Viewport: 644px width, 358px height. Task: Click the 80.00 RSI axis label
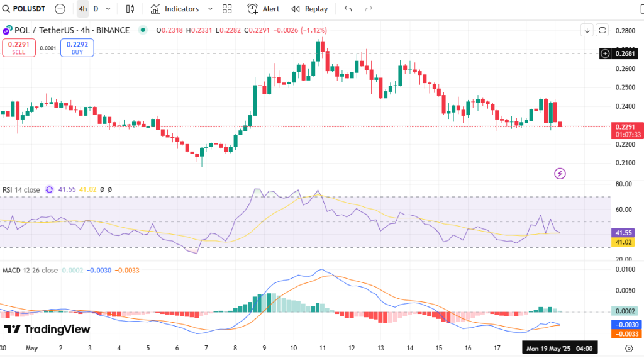(x=623, y=184)
